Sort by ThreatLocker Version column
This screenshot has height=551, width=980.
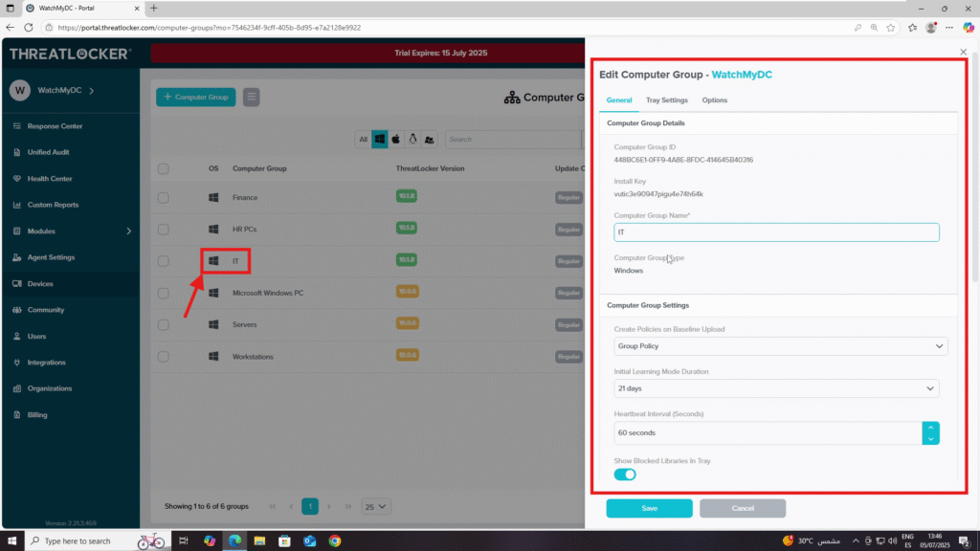click(430, 168)
